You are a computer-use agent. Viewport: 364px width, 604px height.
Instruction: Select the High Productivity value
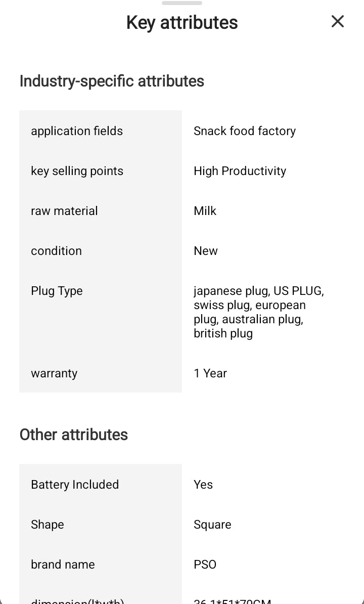(240, 171)
